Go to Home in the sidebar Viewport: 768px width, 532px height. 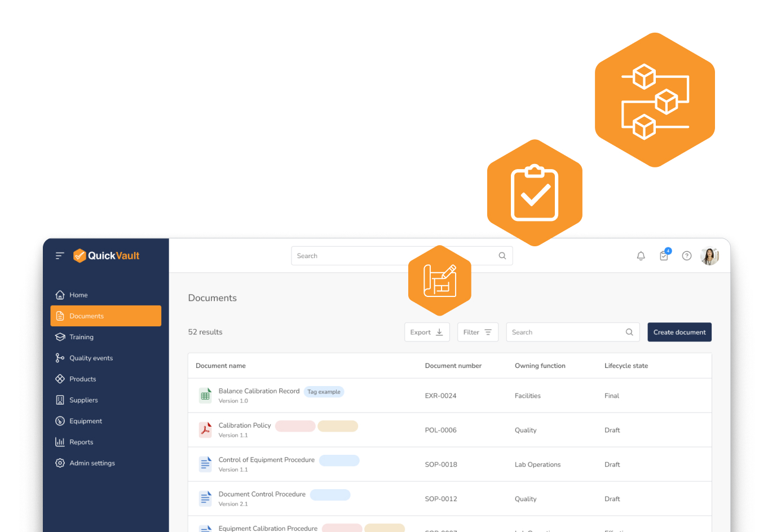click(x=78, y=295)
